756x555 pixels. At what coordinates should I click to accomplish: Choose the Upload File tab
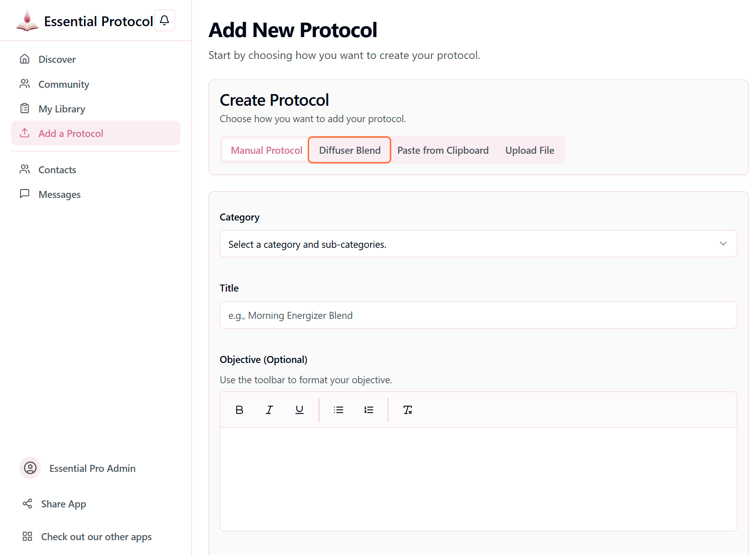[x=530, y=150]
